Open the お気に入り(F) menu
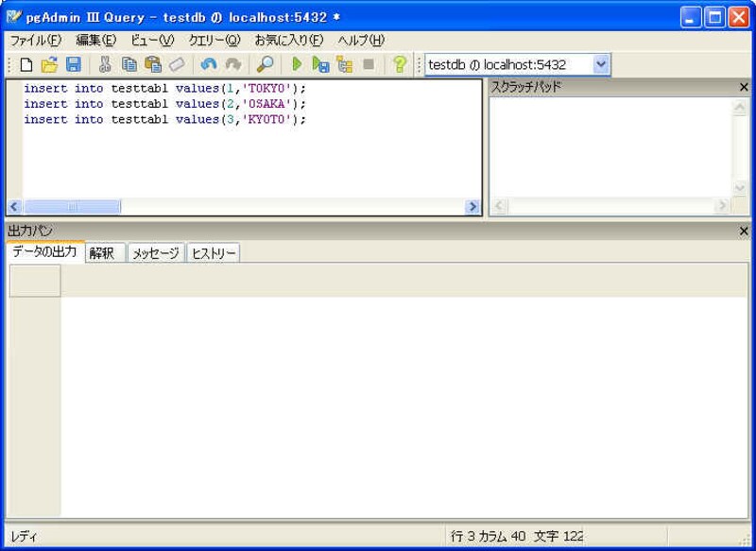 point(288,41)
